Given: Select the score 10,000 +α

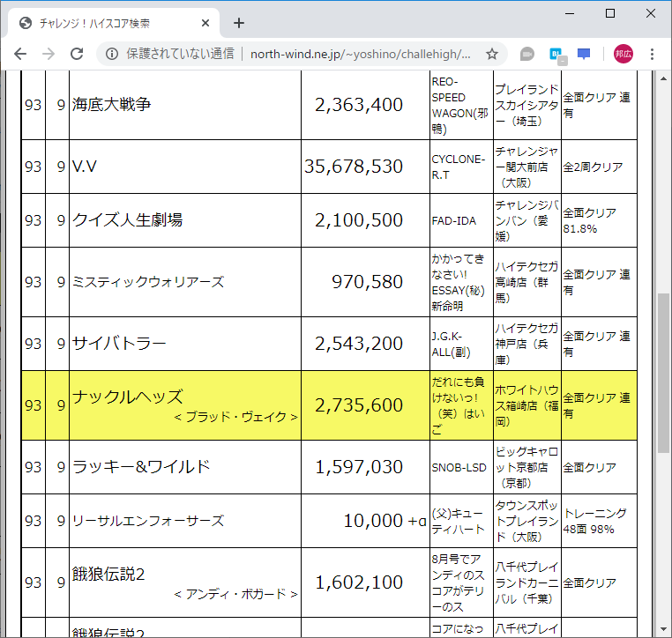Looking at the screenshot, I should (385, 521).
